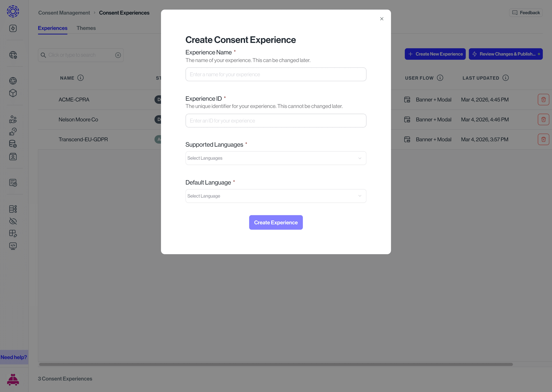This screenshot has width=552, height=392.
Task: Open the code console sidebar icon
Action: [13, 246]
